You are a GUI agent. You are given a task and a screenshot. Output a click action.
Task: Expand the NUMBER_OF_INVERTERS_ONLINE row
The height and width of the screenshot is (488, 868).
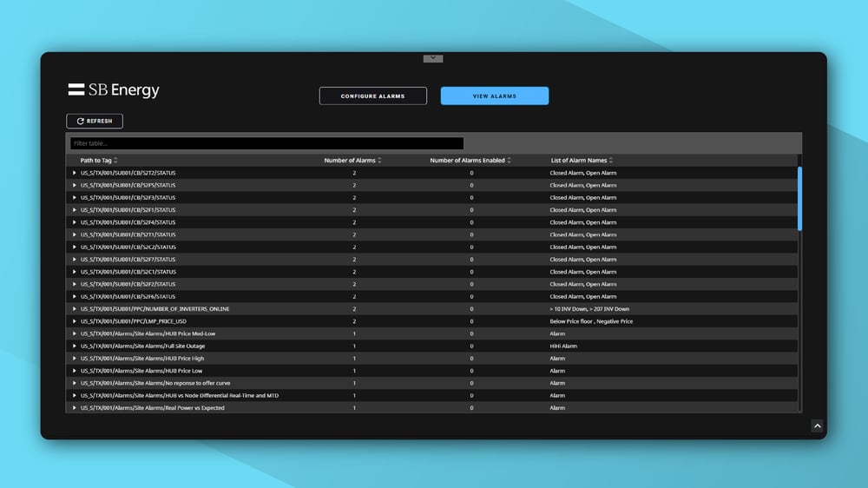coord(75,309)
